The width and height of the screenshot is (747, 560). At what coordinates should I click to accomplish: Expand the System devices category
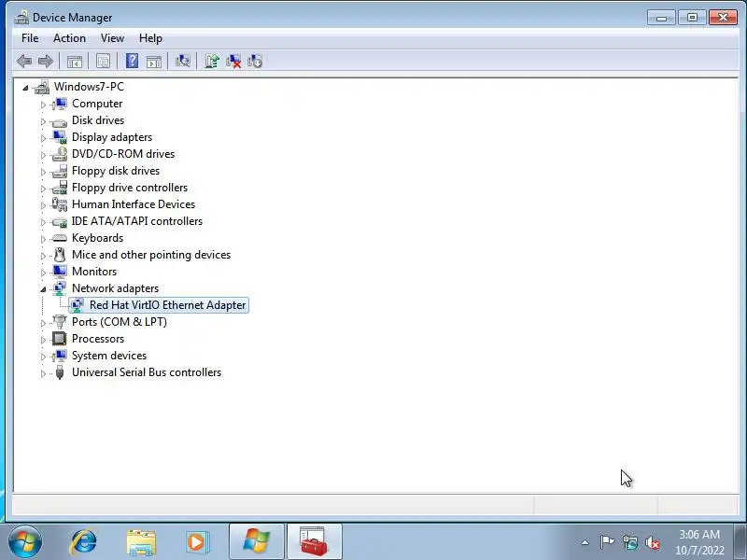43,357
